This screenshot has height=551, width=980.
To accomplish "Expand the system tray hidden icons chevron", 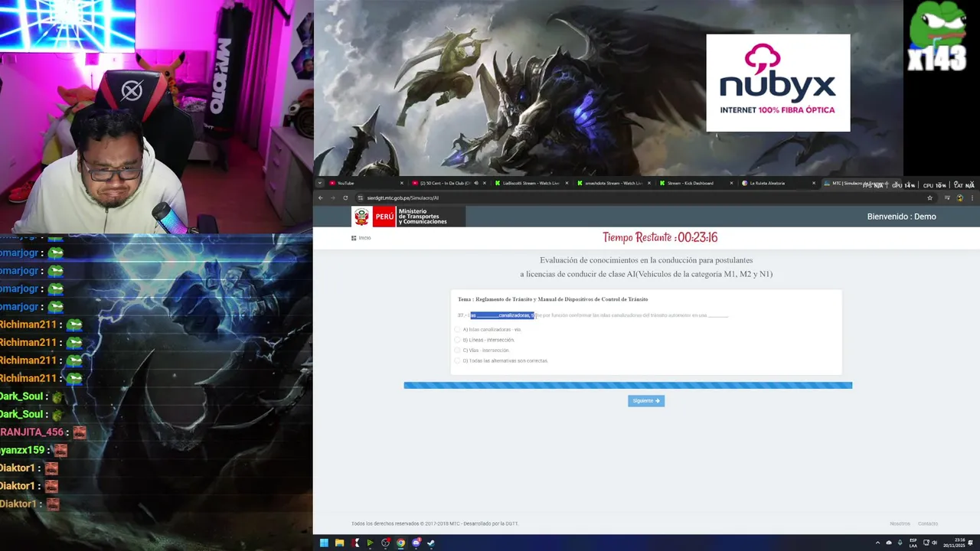I will click(877, 543).
